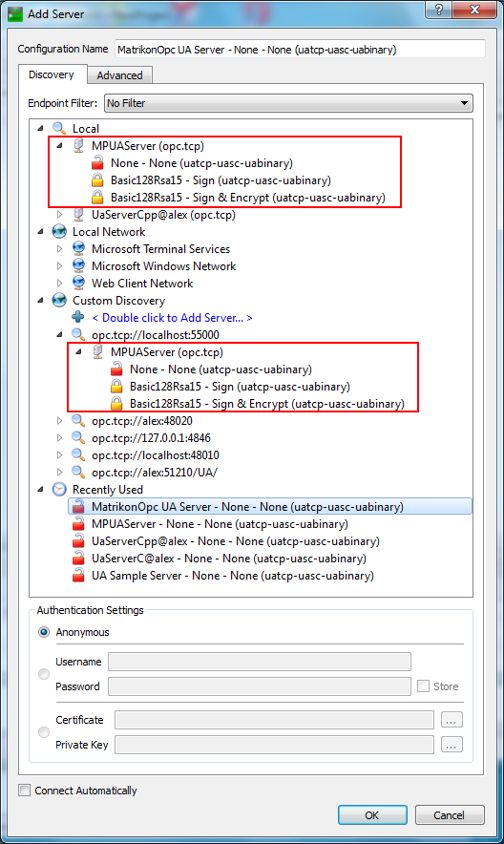Click the magnifier icon next to Local
Screen dimensions: 504x844
tap(59, 128)
